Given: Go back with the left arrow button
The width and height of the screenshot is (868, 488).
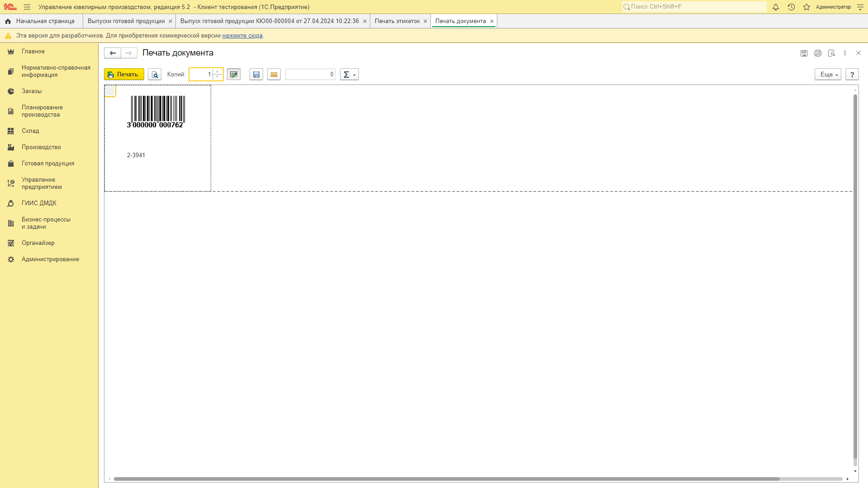Looking at the screenshot, I should (x=113, y=53).
